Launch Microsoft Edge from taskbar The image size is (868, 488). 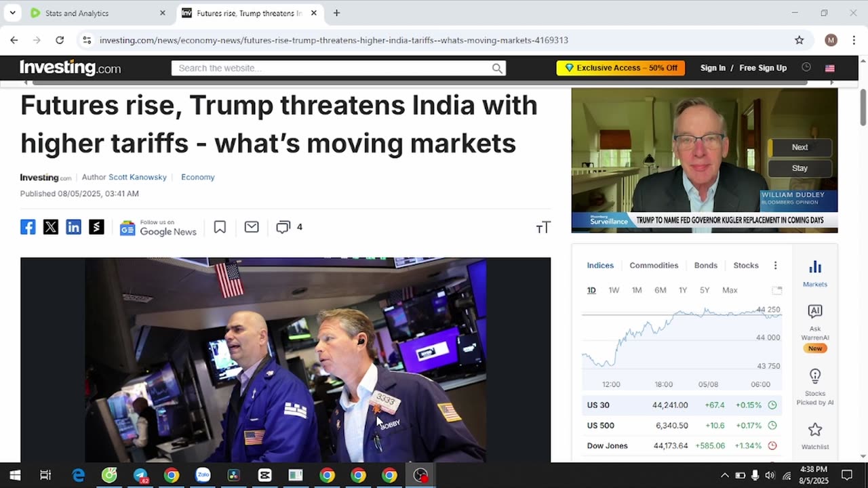79,475
